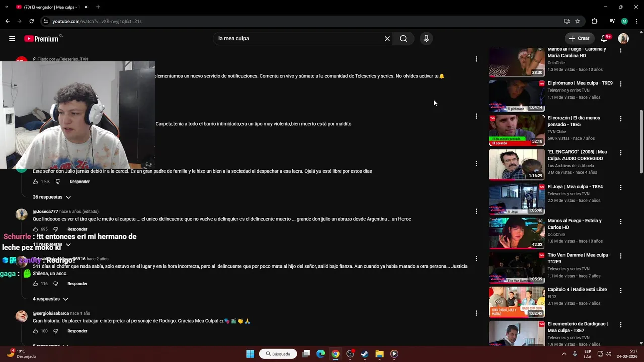Open Chrome profile M avatar

[x=624, y=21]
